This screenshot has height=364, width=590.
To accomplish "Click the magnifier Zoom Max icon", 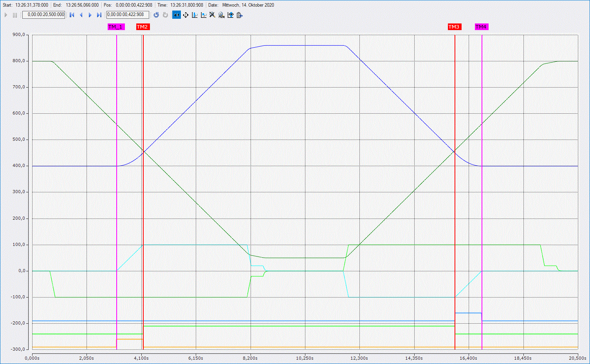I will [221, 15].
